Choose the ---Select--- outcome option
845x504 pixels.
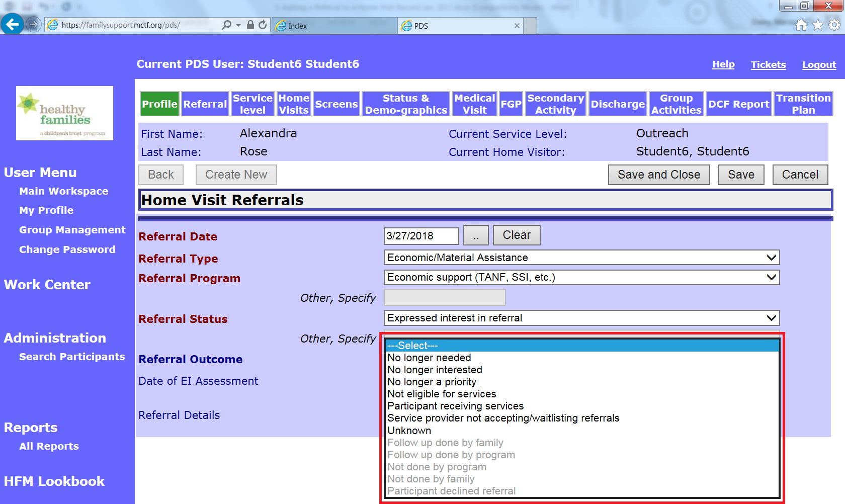(x=582, y=346)
